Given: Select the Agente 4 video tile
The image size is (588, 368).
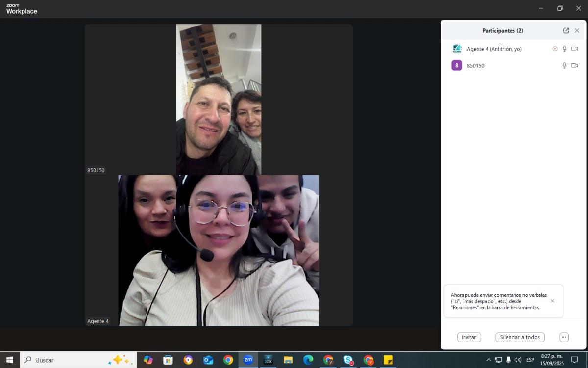Looking at the screenshot, I should click(x=219, y=250).
